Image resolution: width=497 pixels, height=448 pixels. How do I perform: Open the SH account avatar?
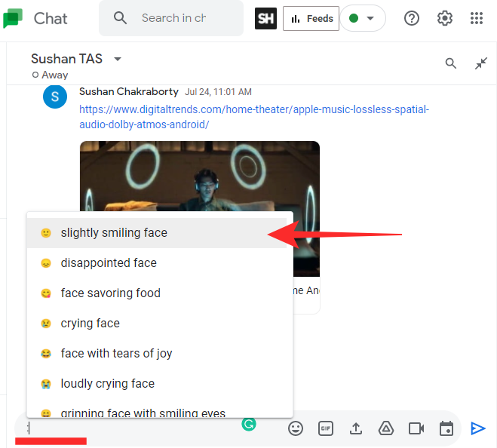click(265, 18)
